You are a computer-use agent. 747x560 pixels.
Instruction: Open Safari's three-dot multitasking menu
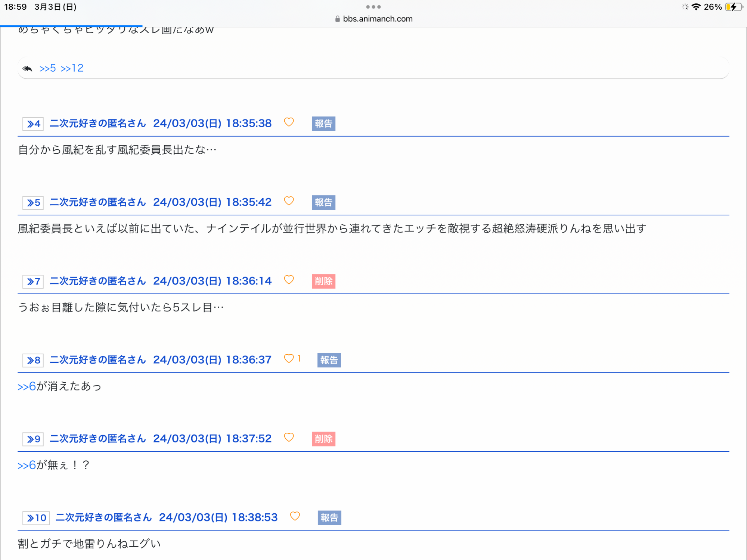[373, 7]
